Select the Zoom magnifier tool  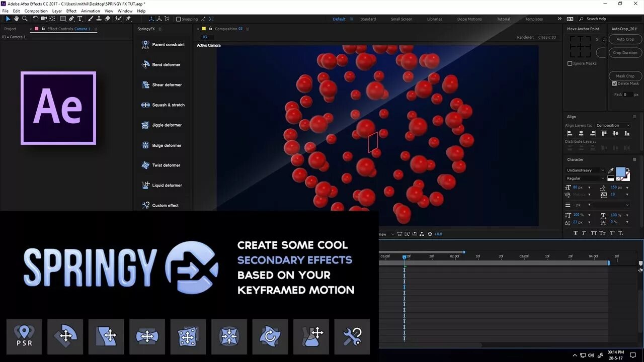click(25, 19)
